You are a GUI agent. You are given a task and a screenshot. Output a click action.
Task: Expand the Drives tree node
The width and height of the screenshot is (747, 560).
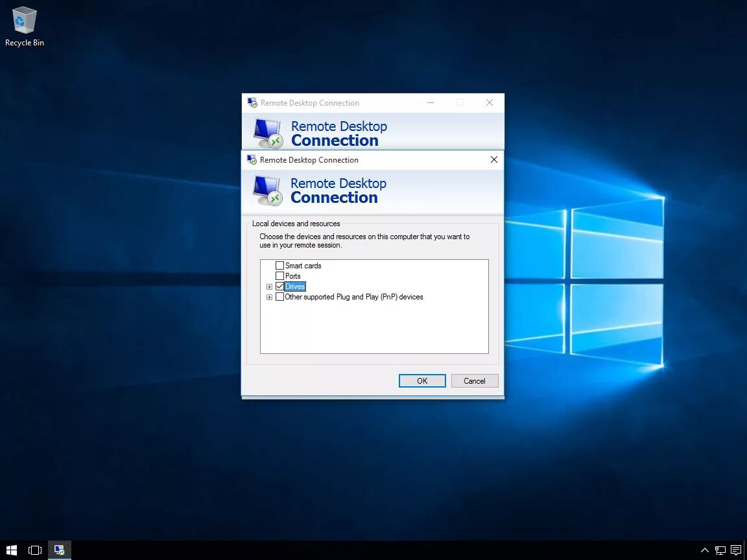click(269, 286)
